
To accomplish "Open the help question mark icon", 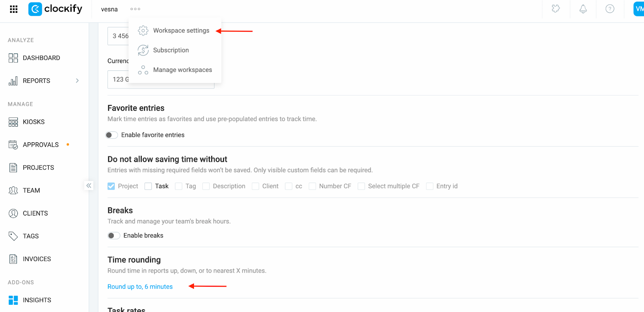I will point(610,9).
